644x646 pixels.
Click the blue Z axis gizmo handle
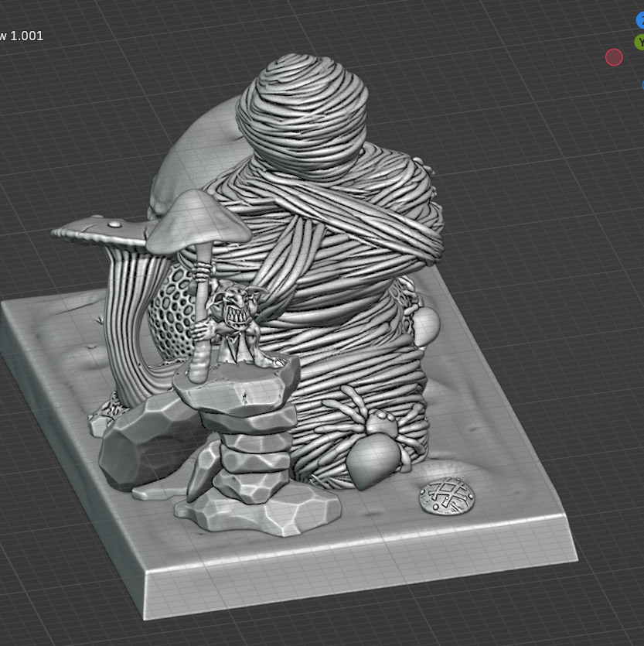click(x=641, y=21)
